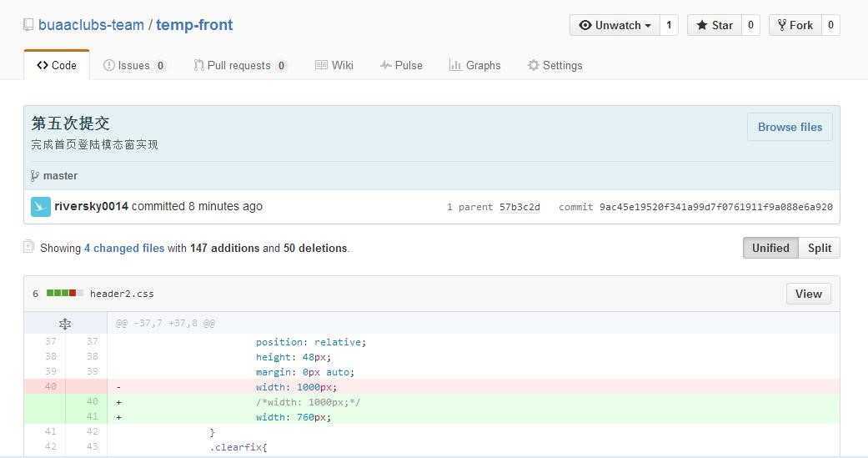Viewport: 868px width, 458px height.
Task: Click the .clearfix{ code line
Action: pyautogui.click(x=238, y=447)
